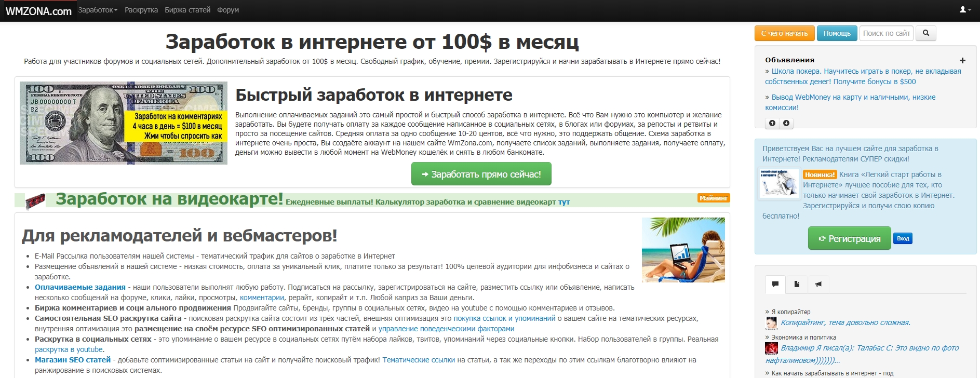Go to Биржа статей in the navbar

187,10
